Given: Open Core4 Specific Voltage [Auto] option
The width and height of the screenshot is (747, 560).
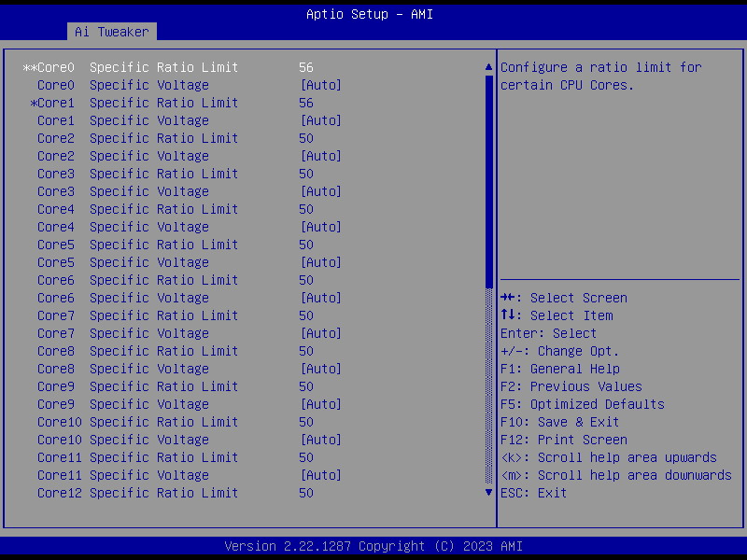Looking at the screenshot, I should point(320,227).
